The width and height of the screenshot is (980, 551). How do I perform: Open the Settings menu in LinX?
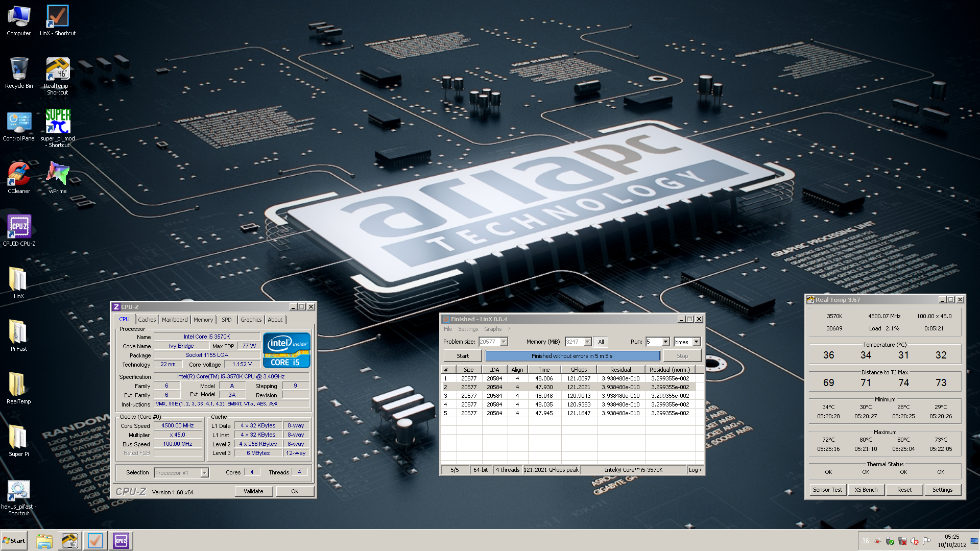click(x=468, y=329)
